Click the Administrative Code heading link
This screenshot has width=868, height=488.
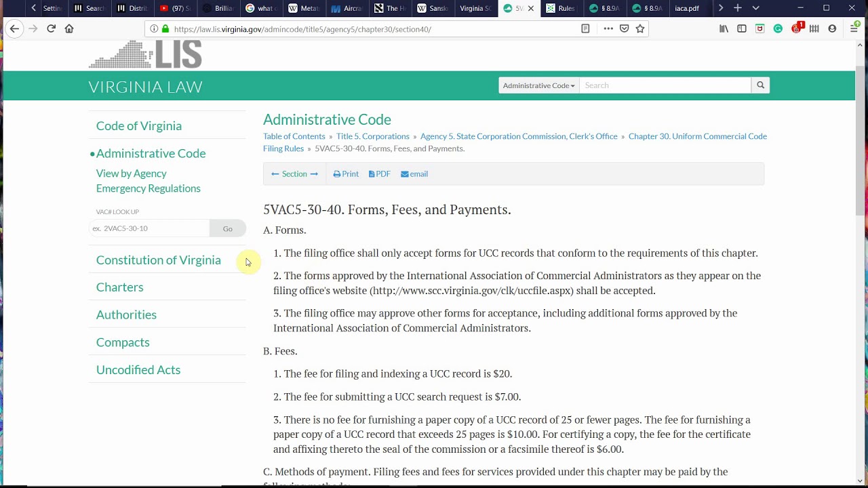327,119
